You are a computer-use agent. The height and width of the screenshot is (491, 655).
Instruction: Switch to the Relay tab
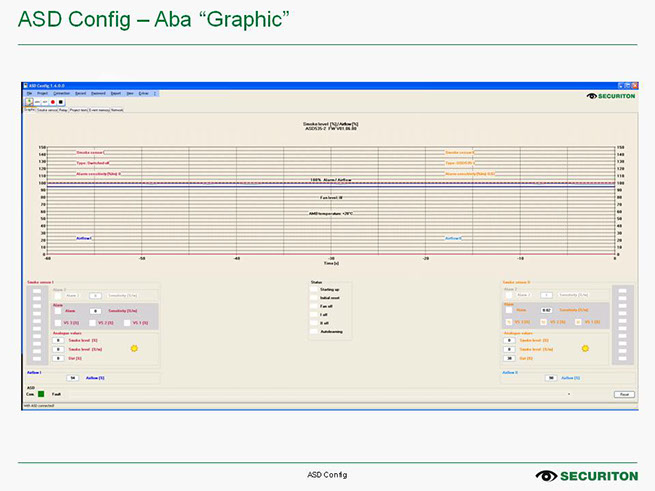point(63,110)
